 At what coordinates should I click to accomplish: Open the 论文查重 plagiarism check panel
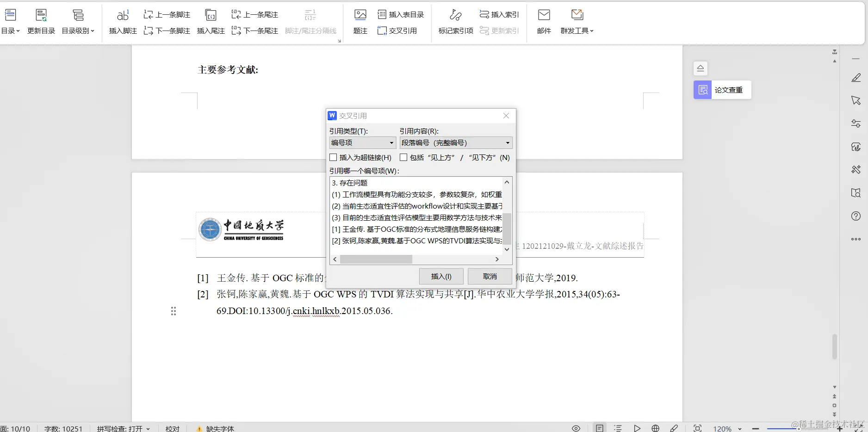(722, 90)
